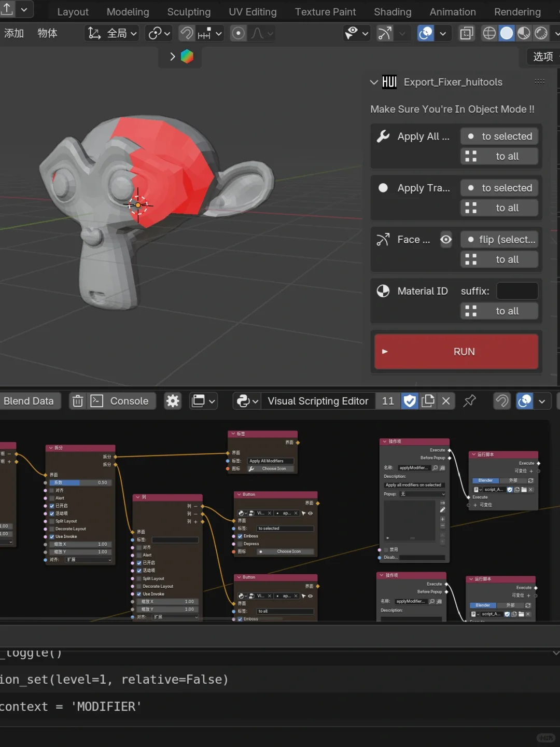Click the Apply Tra... circle icon
The height and width of the screenshot is (747, 560).
[x=383, y=188]
